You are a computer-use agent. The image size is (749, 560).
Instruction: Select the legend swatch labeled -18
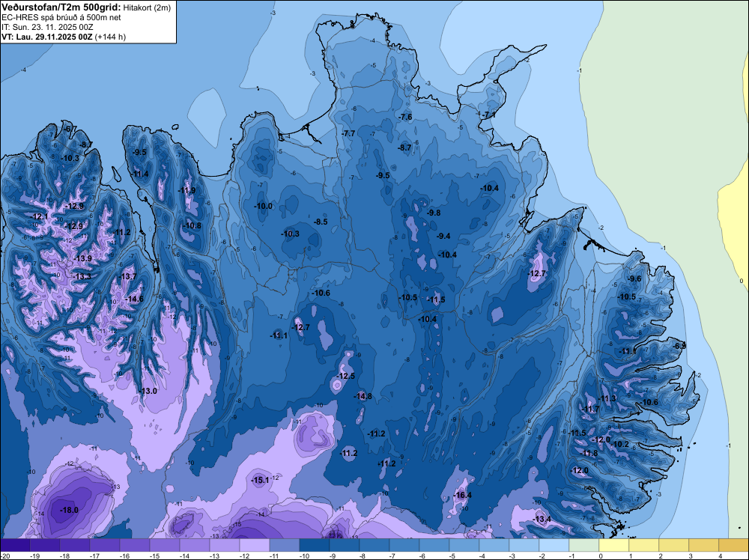(x=74, y=545)
